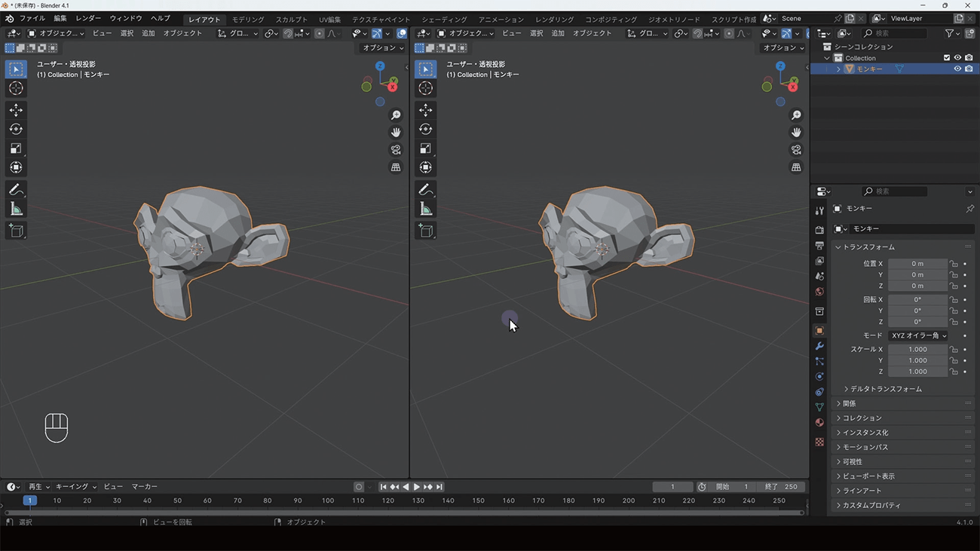Image resolution: width=980 pixels, height=551 pixels.
Task: Click the play animation button
Action: click(417, 487)
